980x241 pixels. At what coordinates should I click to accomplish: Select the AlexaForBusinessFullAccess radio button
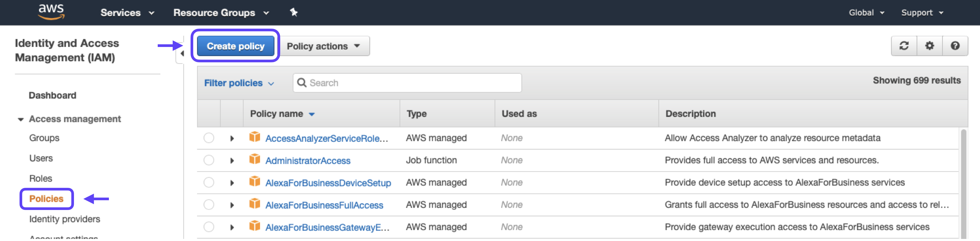tap(209, 205)
